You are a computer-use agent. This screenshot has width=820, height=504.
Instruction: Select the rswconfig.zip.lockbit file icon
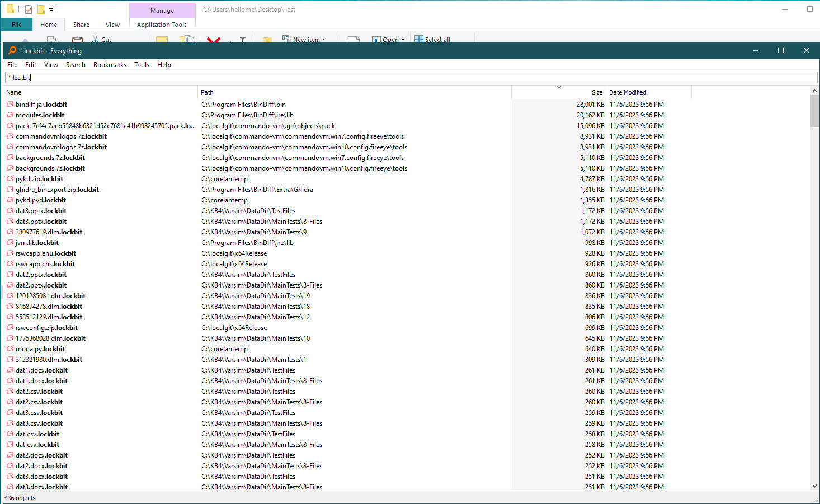tap(10, 328)
